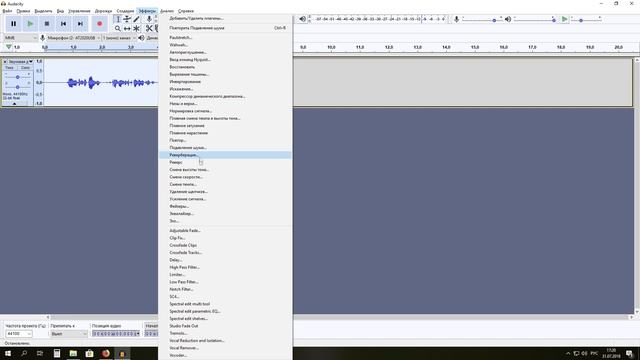Screen dimensions: 640x360
Task: Click the Cut scissors icon
Action: [149, 29]
